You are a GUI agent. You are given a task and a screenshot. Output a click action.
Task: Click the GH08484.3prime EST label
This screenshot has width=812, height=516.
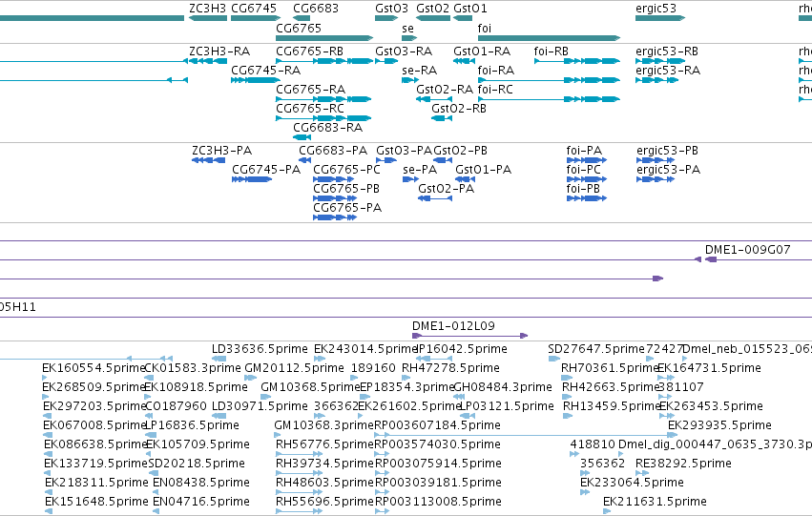(503, 387)
